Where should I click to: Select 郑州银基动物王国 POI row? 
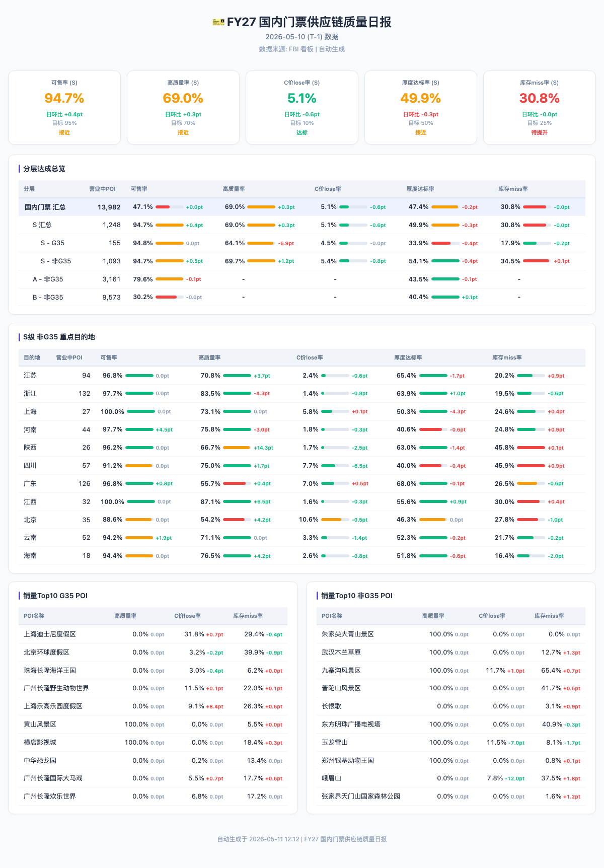coord(451,760)
